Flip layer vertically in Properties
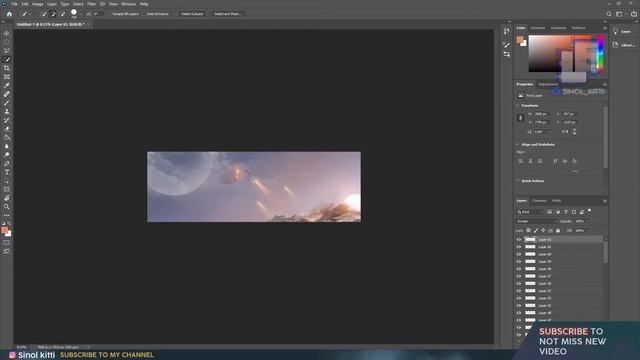This screenshot has height=360, width=640. coord(574,131)
